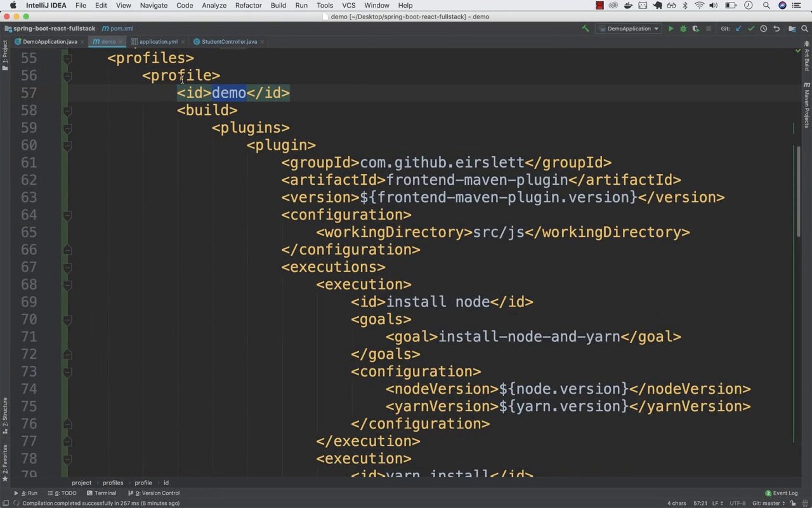Run with Coverage from the toolbar

[696, 29]
